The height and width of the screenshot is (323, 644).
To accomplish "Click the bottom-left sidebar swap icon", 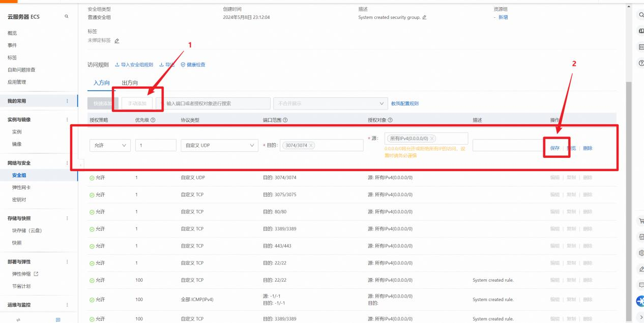I will point(19,319).
